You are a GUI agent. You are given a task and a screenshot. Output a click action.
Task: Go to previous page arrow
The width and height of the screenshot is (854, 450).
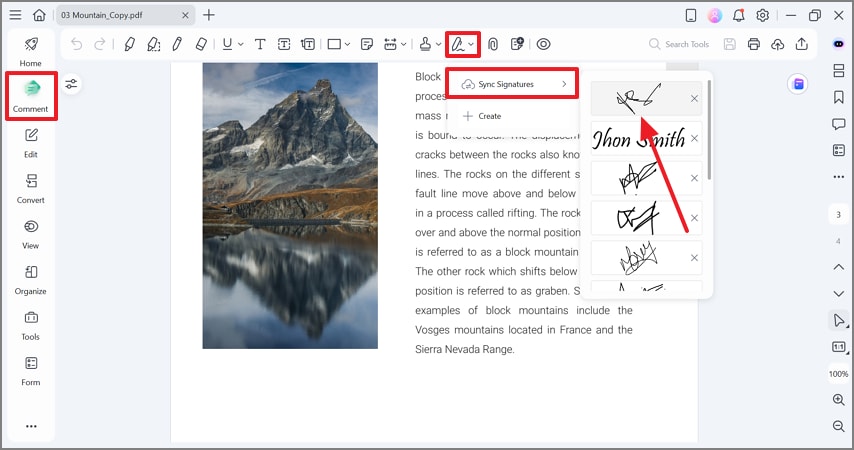(x=839, y=267)
